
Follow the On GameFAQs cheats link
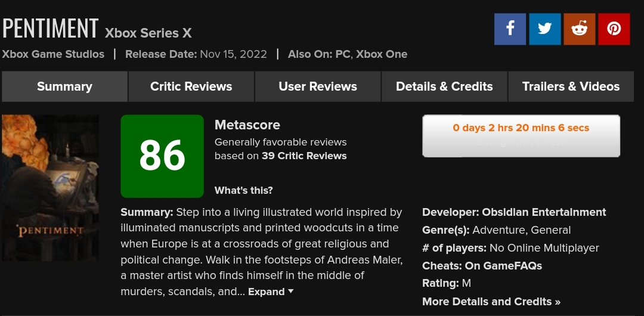(x=503, y=266)
